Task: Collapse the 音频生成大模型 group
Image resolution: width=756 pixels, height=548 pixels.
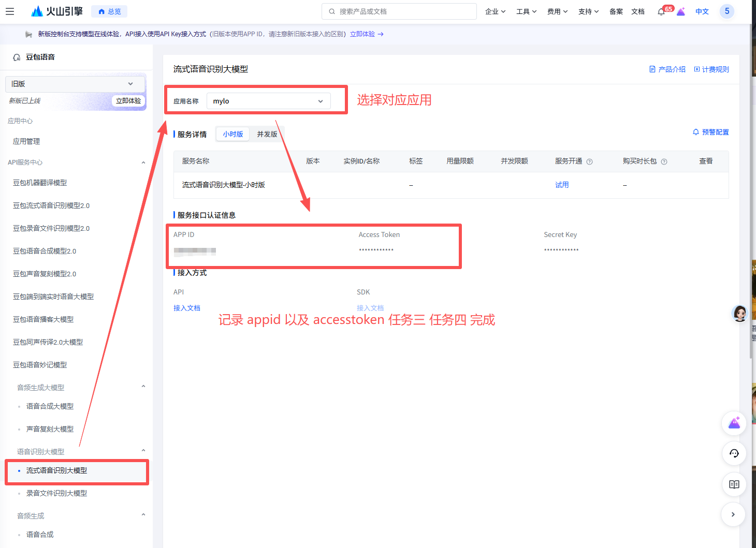Action: click(143, 387)
